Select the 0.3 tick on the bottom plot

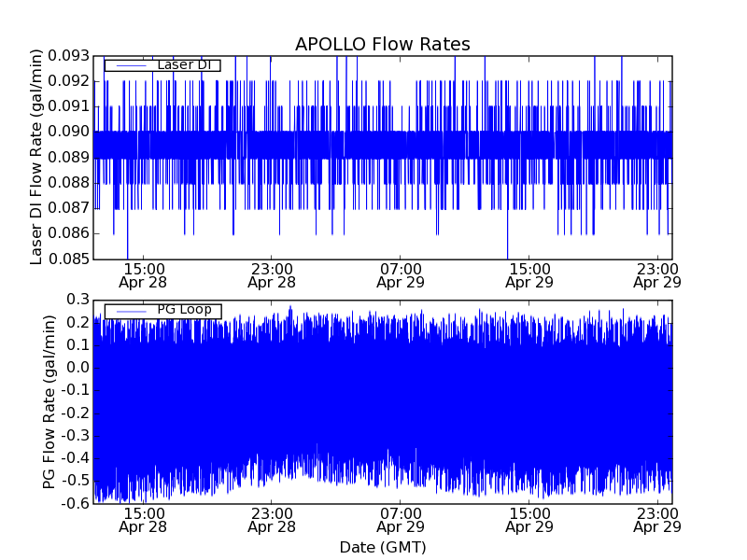pyautogui.click(x=77, y=300)
